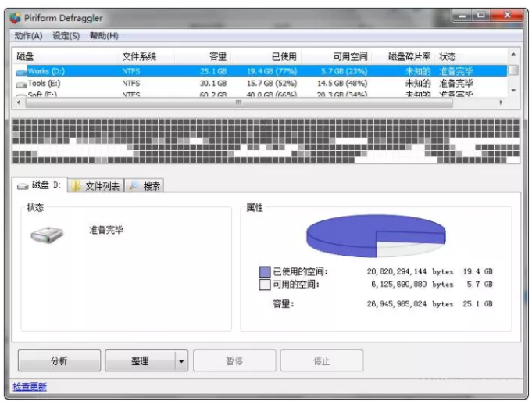Open the 动作(A) menu
The image size is (532, 405).
[28, 36]
